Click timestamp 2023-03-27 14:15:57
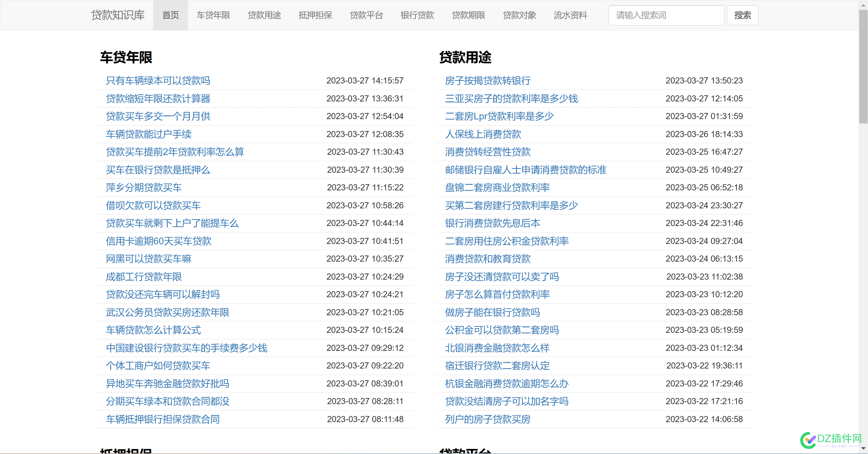Viewport: 868px width, 454px height. click(365, 81)
